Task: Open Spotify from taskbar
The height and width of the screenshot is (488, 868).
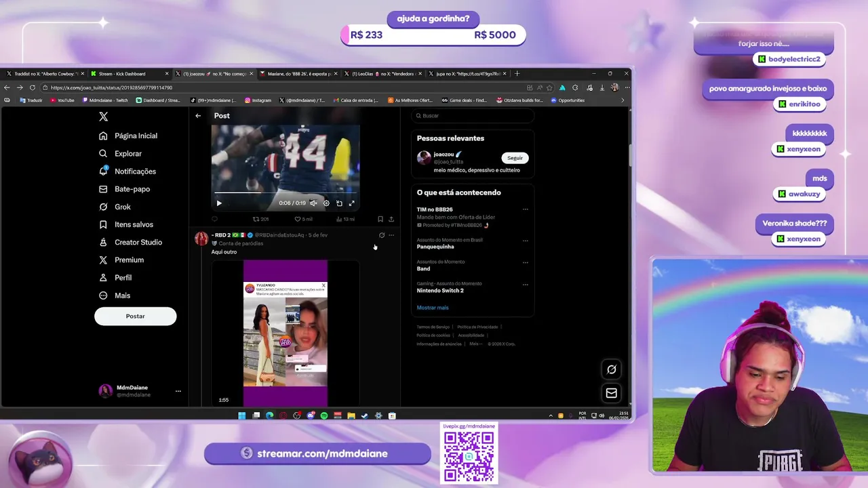Action: 324,415
